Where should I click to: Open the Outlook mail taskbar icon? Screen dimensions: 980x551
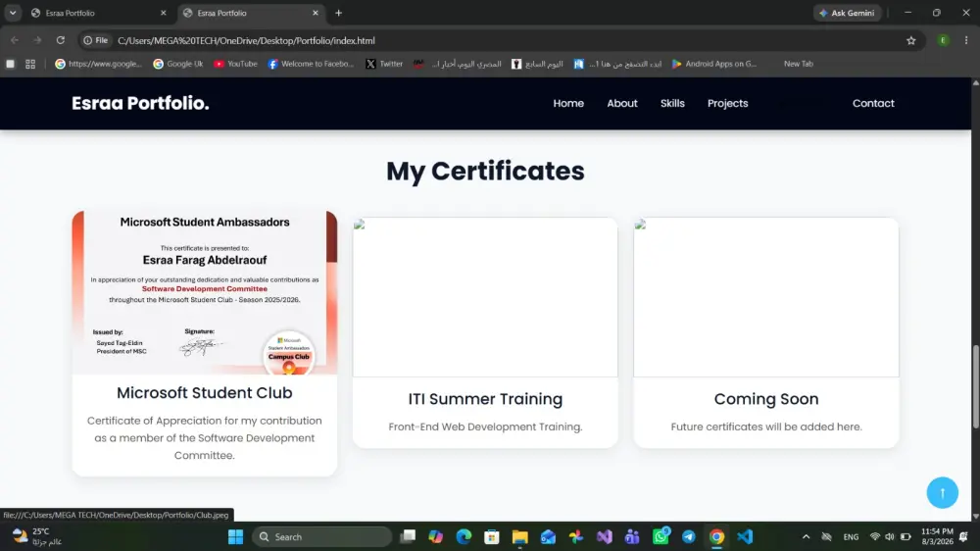coord(548,536)
